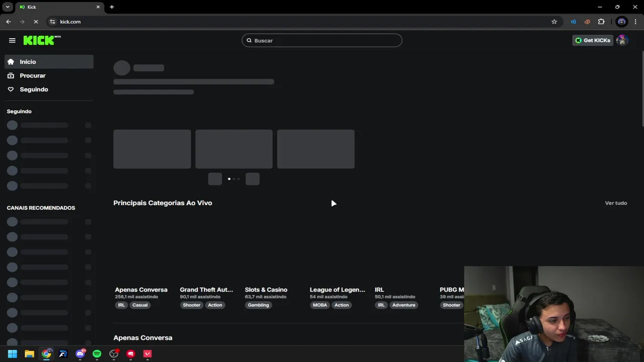Screen dimensions: 644x362
Task: Open the Apenas Conversa category title
Action: (141, 290)
